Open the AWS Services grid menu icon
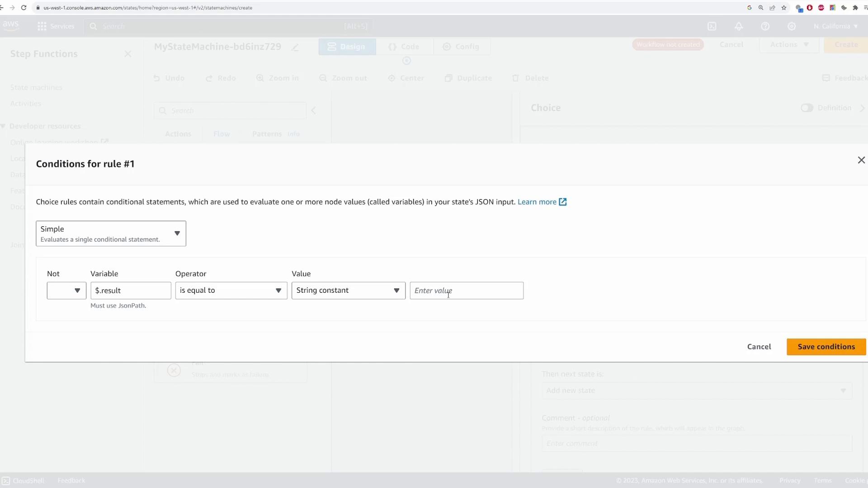 [42, 26]
